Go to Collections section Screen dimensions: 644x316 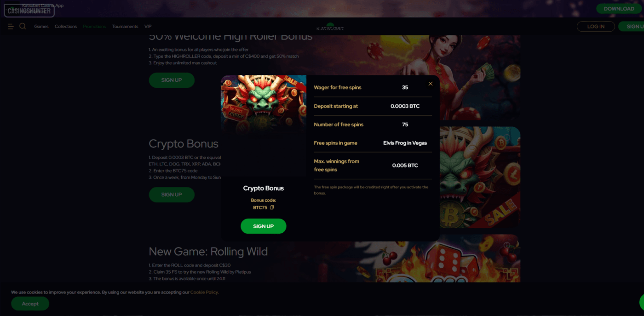coord(66,27)
